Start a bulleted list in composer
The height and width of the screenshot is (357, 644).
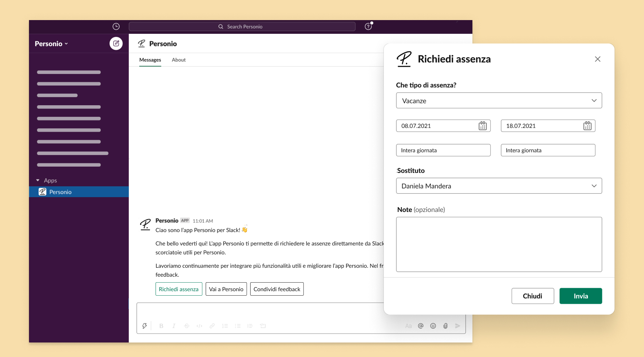[x=238, y=326]
